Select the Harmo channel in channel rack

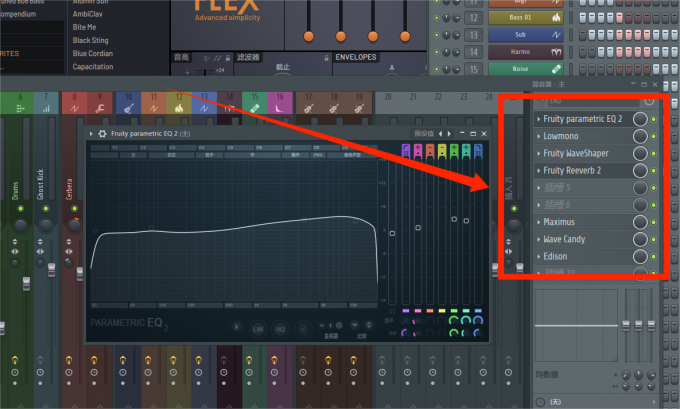pyautogui.click(x=526, y=52)
